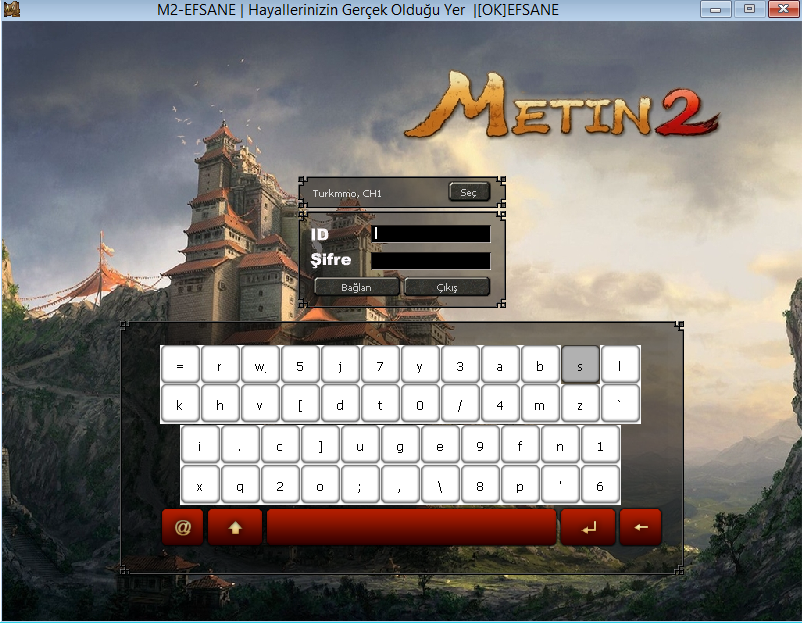802x623 pixels.
Task: Tap the ',' comma key
Action: (x=400, y=485)
